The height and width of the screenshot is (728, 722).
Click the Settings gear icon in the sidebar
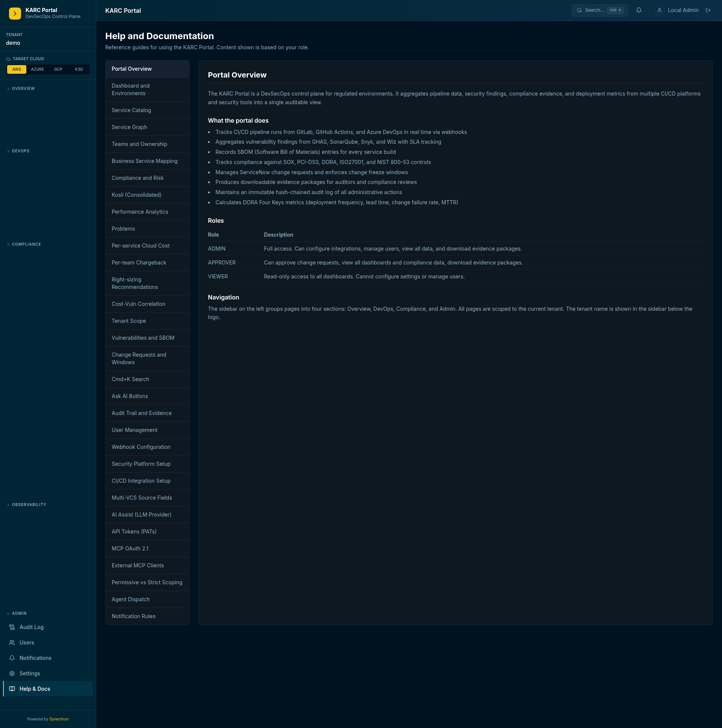(12, 674)
